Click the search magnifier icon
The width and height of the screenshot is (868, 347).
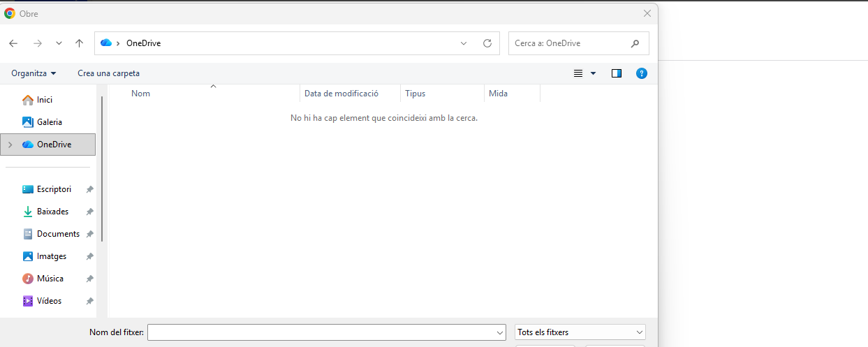[x=635, y=43]
